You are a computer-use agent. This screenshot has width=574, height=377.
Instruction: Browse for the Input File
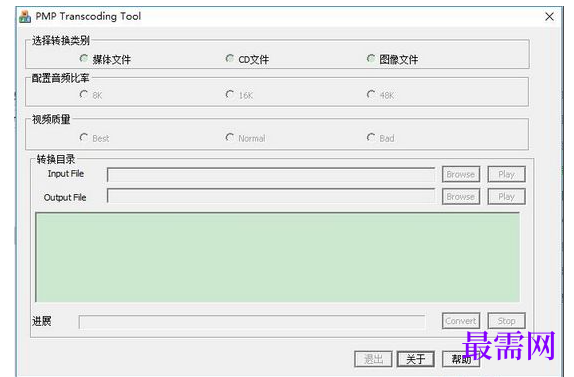461,174
